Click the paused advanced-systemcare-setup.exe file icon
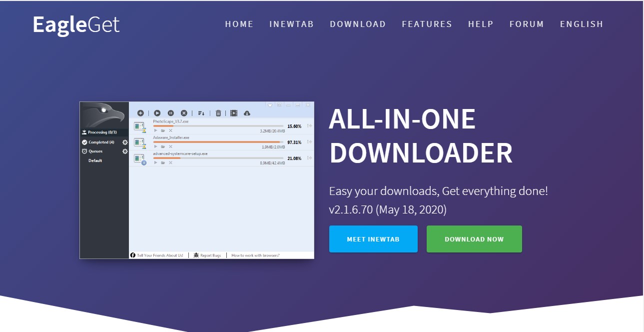 click(140, 160)
